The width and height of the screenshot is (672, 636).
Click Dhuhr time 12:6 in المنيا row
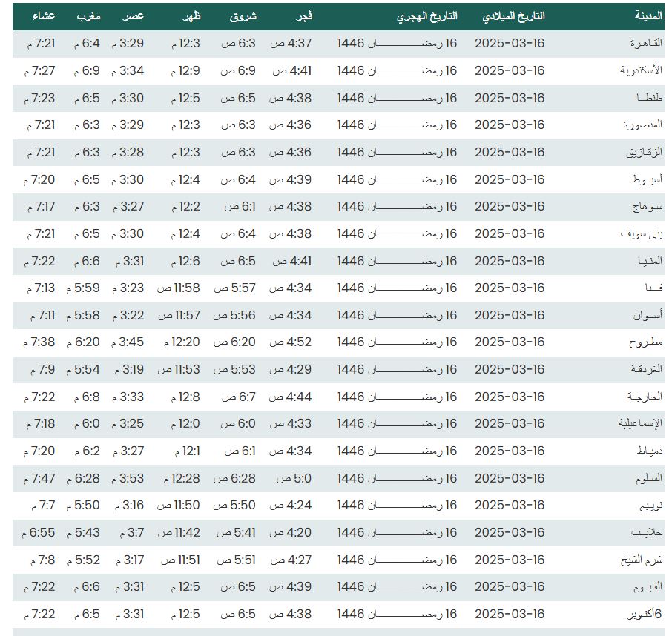pos(185,261)
